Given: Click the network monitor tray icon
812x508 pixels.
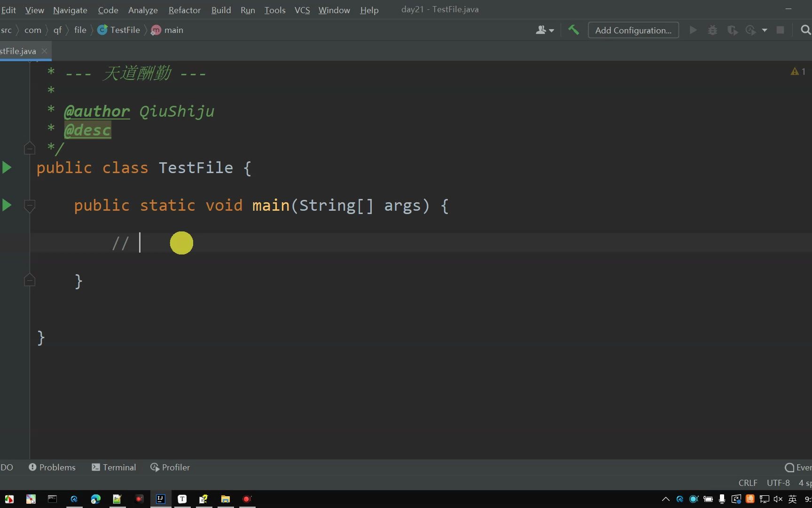Looking at the screenshot, I should point(764,499).
